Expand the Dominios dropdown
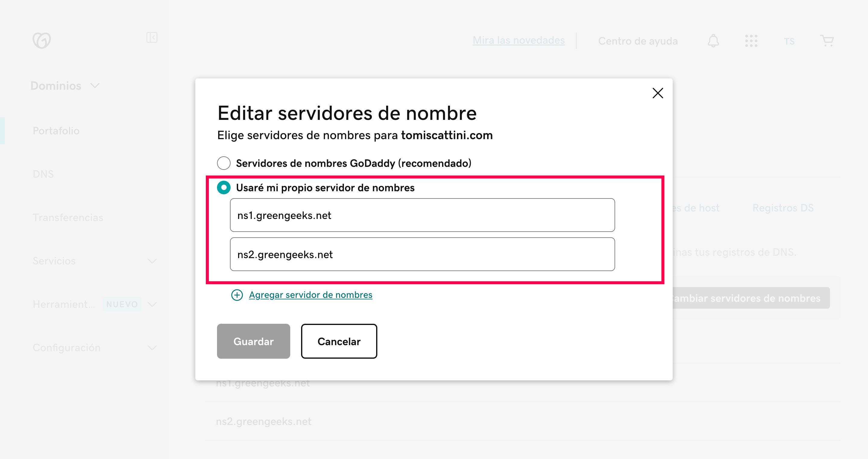 [x=95, y=86]
